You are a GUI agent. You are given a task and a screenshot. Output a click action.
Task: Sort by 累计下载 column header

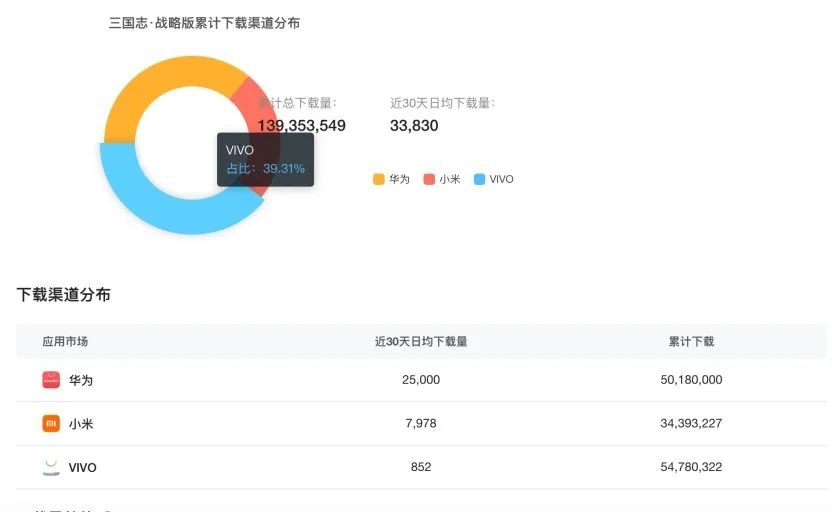coord(691,341)
